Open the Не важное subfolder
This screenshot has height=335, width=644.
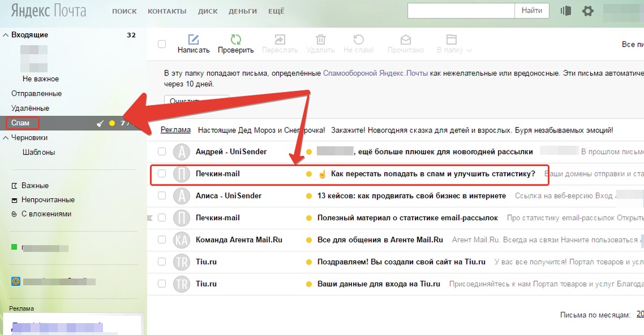point(41,79)
